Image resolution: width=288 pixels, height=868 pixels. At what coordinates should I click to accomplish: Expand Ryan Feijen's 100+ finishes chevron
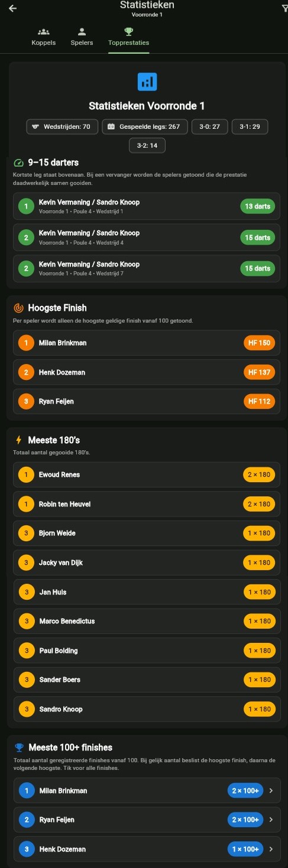click(x=271, y=820)
